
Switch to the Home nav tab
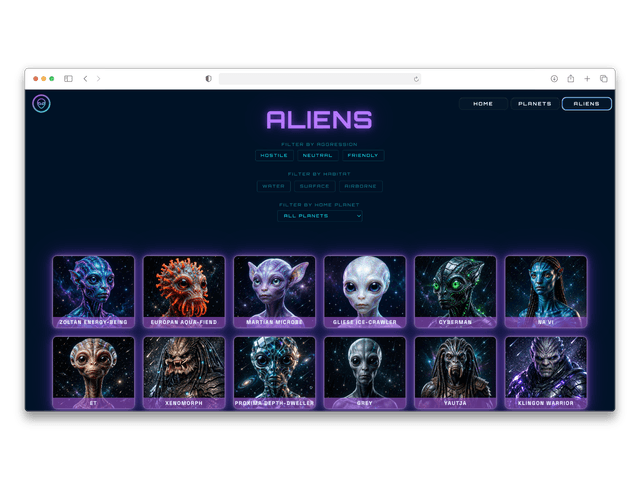coord(483,104)
